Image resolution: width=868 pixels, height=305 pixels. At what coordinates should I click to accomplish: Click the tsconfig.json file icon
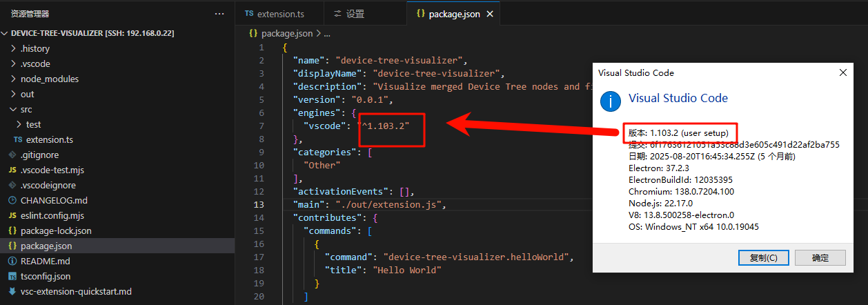tap(12, 276)
